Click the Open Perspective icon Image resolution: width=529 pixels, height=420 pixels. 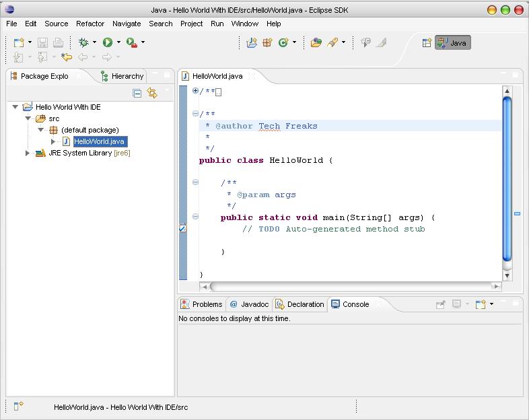coord(427,43)
